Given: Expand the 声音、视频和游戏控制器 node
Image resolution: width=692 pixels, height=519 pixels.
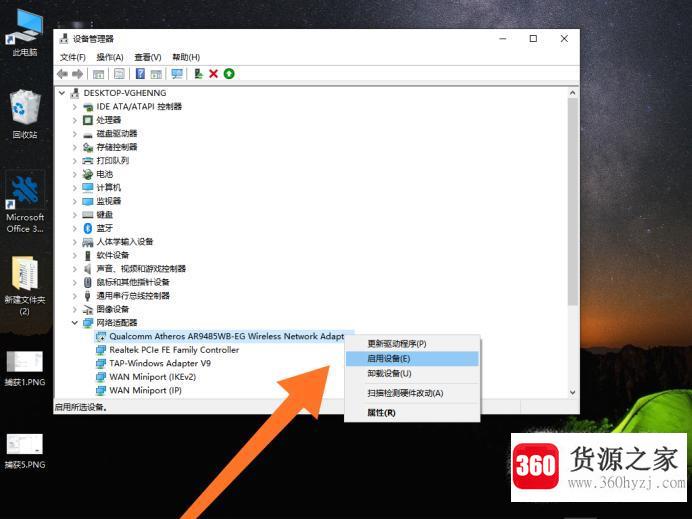Looking at the screenshot, I should (75, 269).
